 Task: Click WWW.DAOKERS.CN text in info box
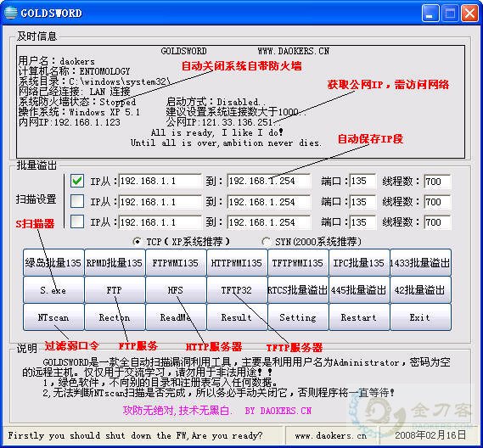[x=294, y=51]
